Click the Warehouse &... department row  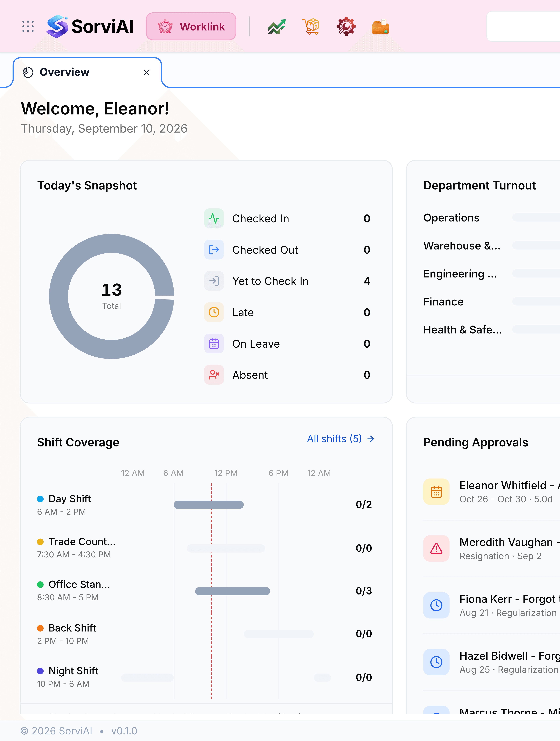492,246
